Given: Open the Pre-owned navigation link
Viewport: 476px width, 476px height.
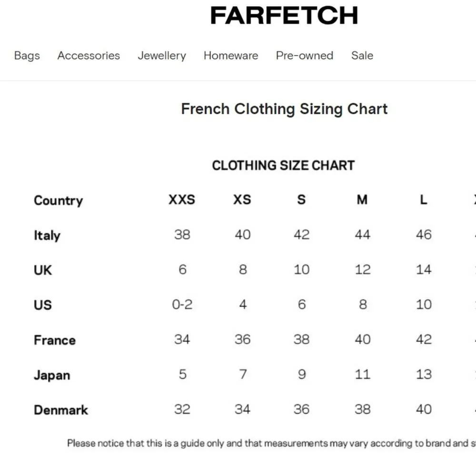Looking at the screenshot, I should tap(305, 56).
